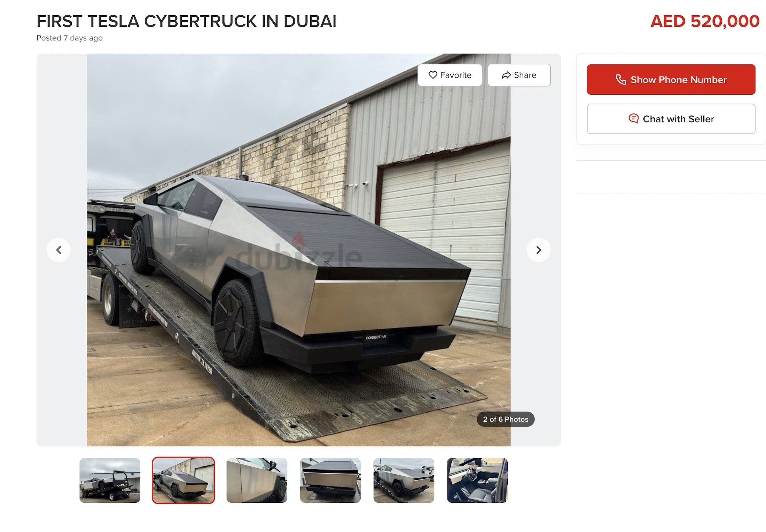Show Phone Number of the seller
Screen dimensions: 766x532
[671, 79]
